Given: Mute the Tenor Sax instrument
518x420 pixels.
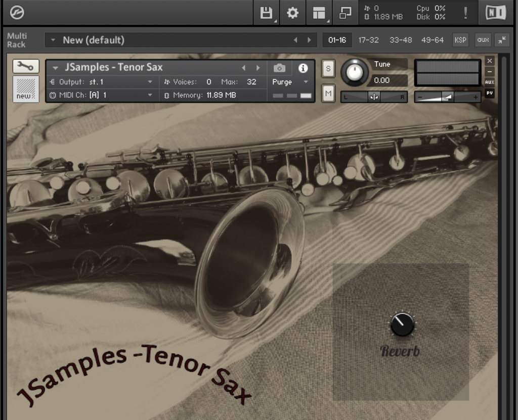Looking at the screenshot, I should [328, 94].
